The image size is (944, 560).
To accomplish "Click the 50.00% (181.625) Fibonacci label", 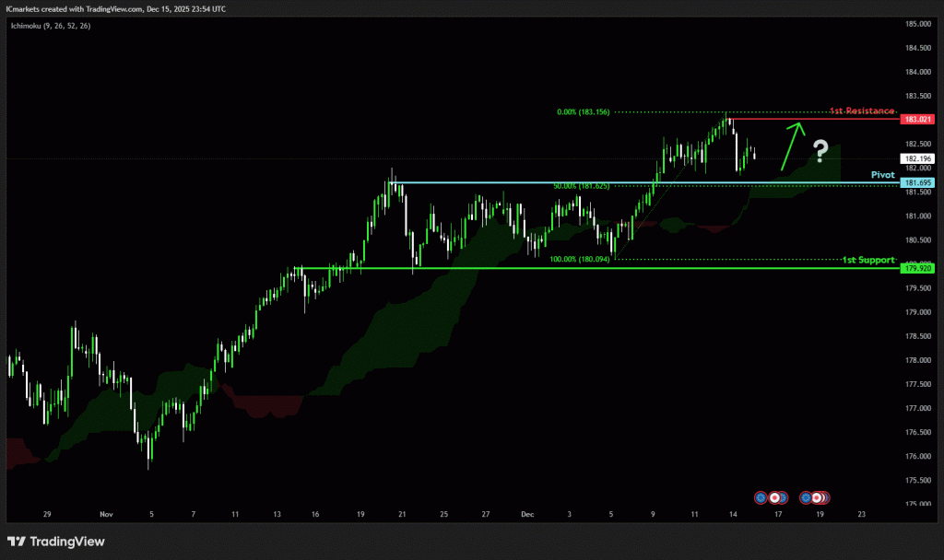I will tap(581, 186).
